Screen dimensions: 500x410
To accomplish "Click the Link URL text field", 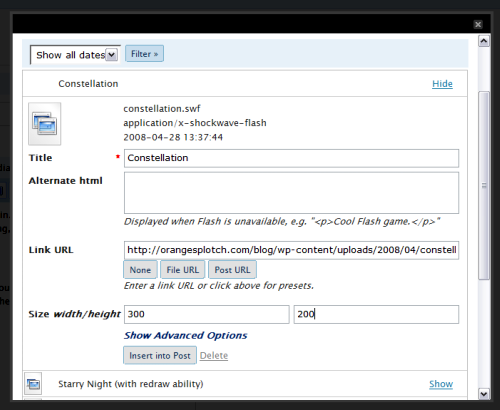I will [x=291, y=250].
